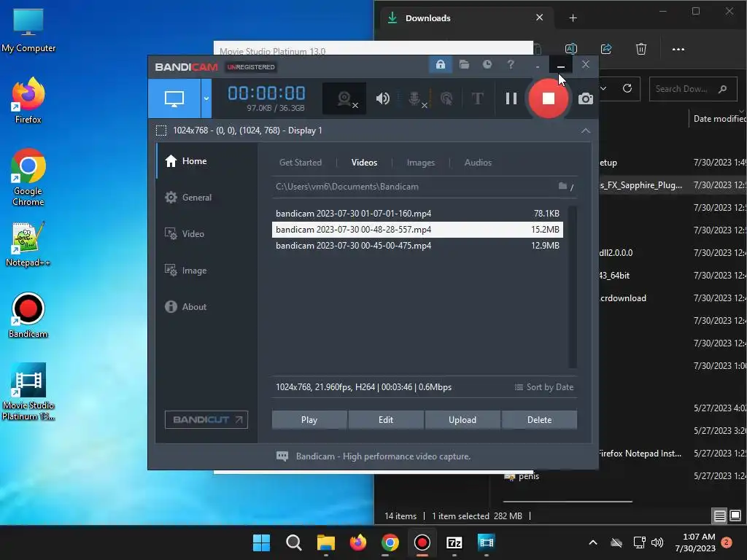Click Share icon in Downloads toolbar
The width and height of the screenshot is (747, 560).
coord(606,49)
